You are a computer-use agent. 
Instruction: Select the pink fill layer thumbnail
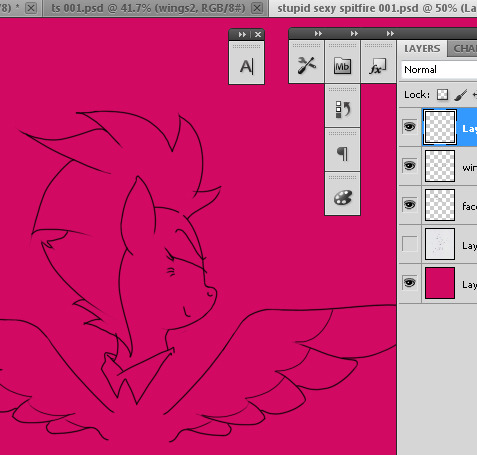440,283
